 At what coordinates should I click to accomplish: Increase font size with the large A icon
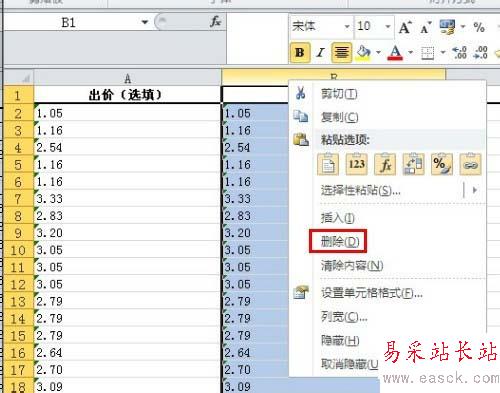click(405, 27)
